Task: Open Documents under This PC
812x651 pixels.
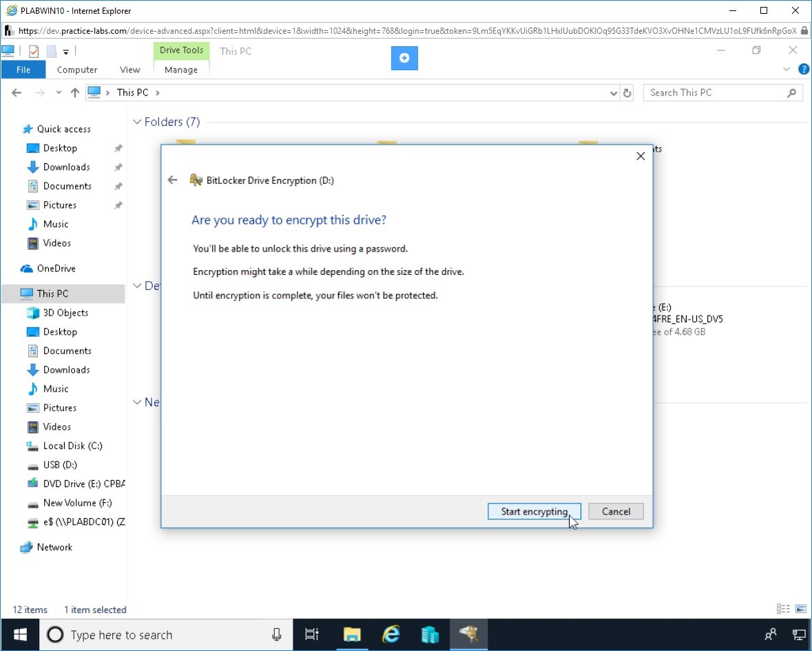Action: pyautogui.click(x=67, y=351)
